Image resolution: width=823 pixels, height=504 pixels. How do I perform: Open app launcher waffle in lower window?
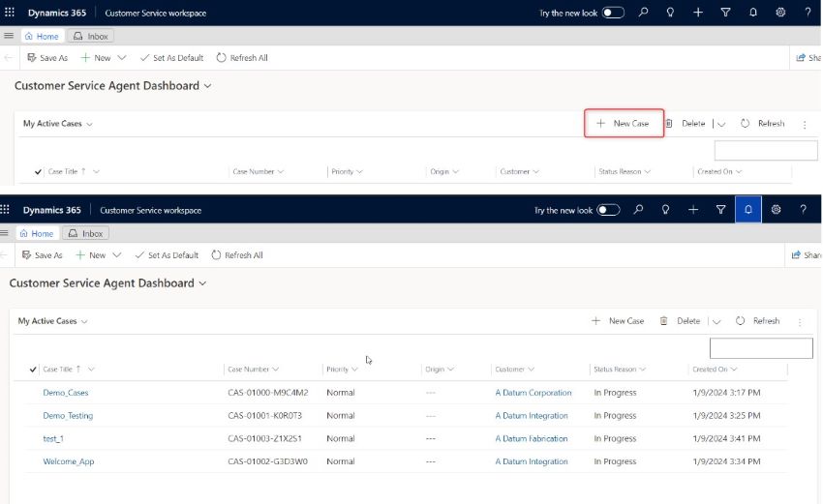coord(5,210)
